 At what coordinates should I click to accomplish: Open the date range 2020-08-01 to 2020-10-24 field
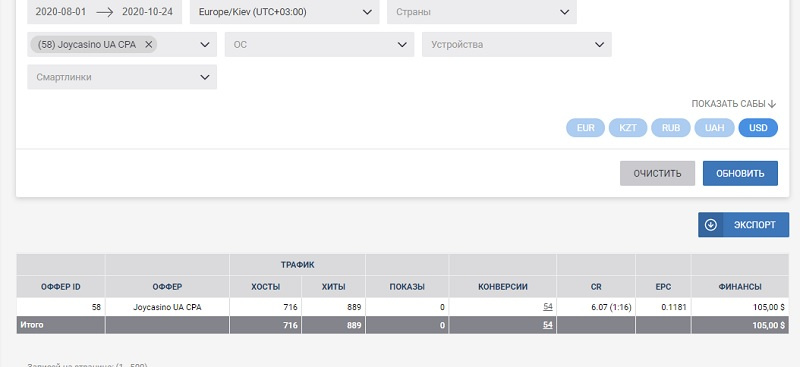tap(104, 12)
